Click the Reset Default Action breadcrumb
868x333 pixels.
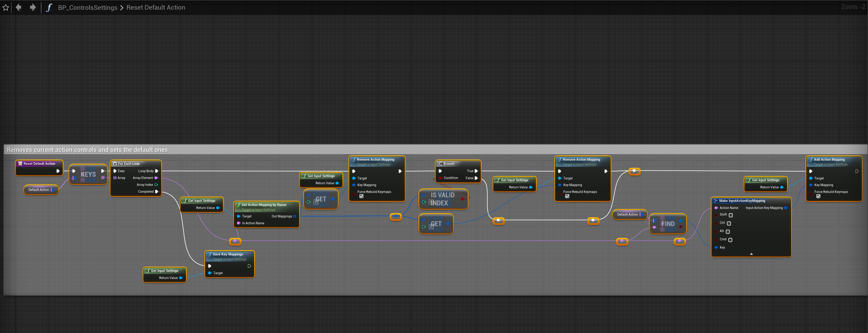(156, 7)
